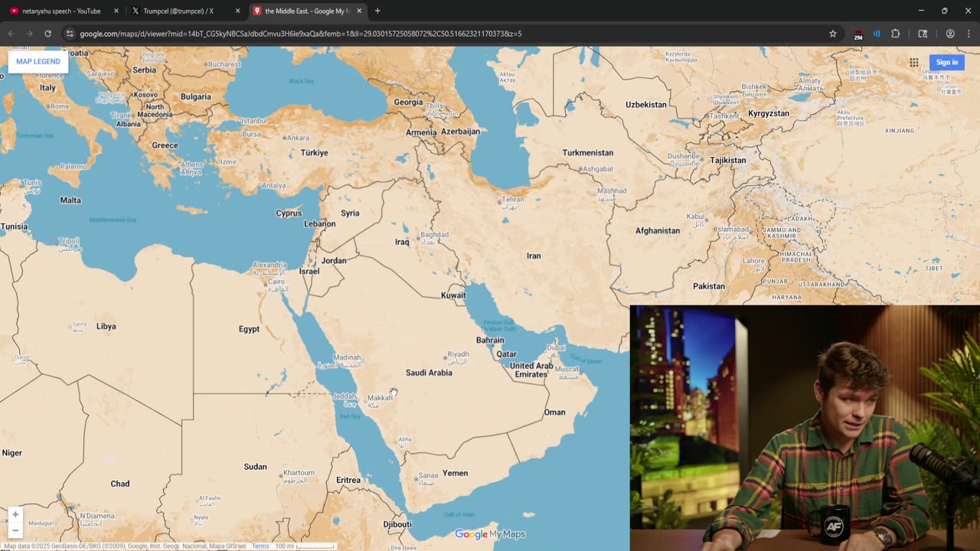Click the Israel country label
The width and height of the screenshot is (980, 551).
pyautogui.click(x=309, y=271)
